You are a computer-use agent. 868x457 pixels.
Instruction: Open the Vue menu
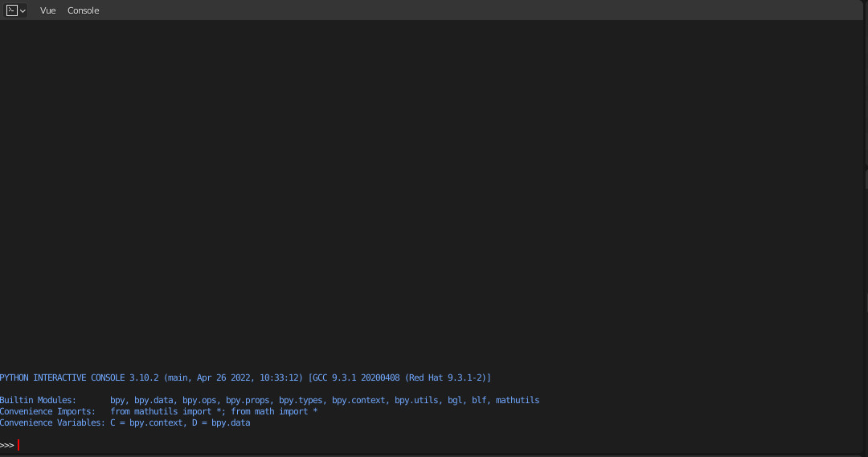[48, 10]
